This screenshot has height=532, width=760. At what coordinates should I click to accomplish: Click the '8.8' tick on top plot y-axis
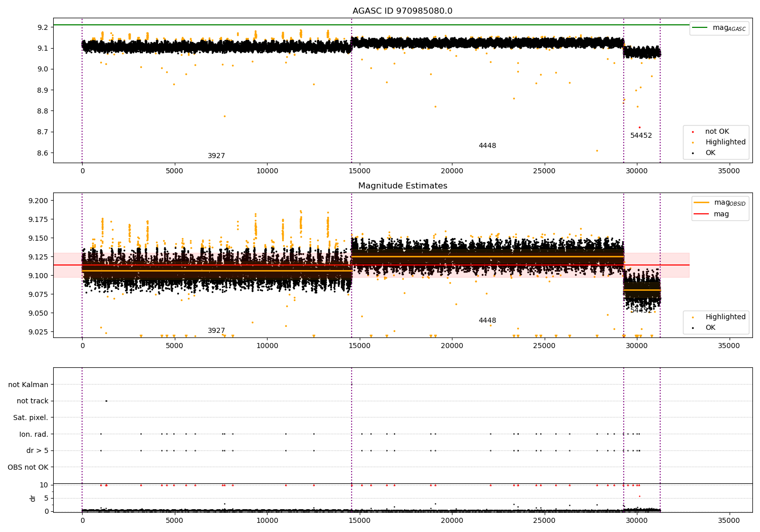tap(43, 111)
